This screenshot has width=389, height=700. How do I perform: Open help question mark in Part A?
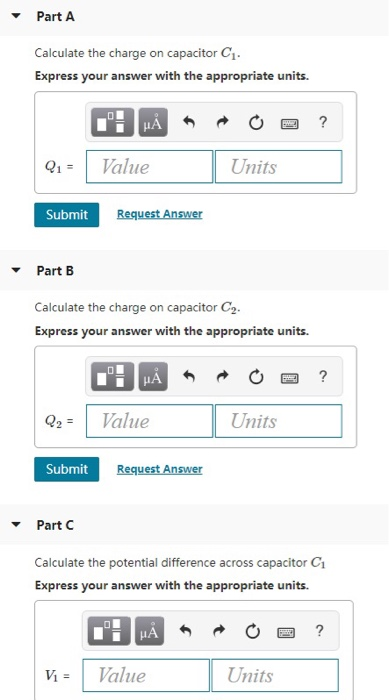[323, 121]
